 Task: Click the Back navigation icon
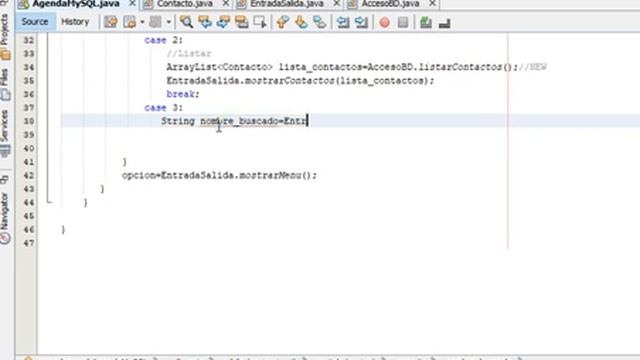pos(130,22)
